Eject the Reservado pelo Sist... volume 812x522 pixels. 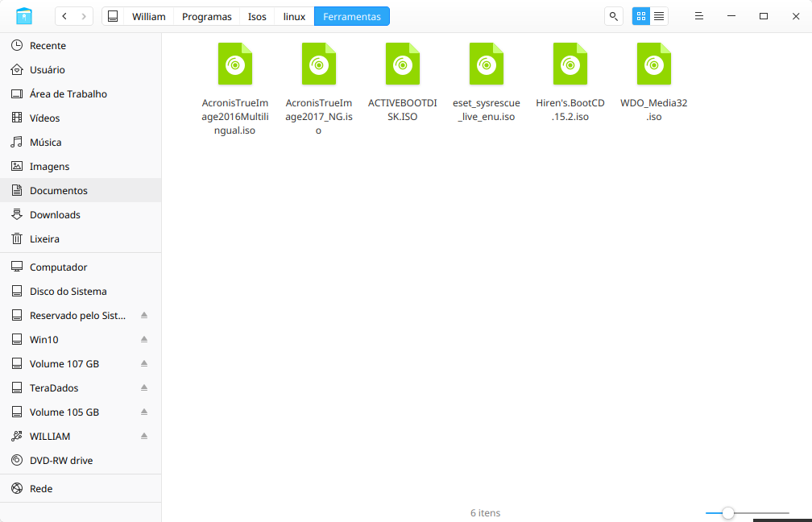coord(144,316)
